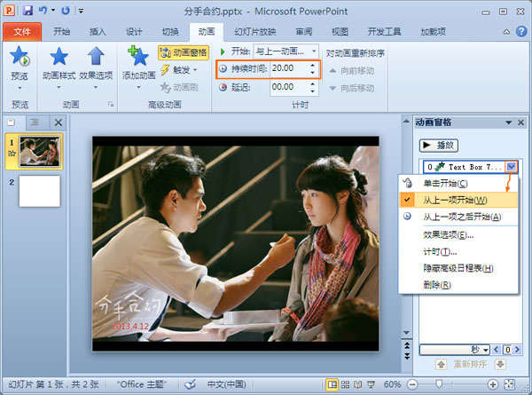Viewport: 532px width, 395px height.
Task: Open the Customize Quick Access Toolbar dropdown
Action: point(81,11)
